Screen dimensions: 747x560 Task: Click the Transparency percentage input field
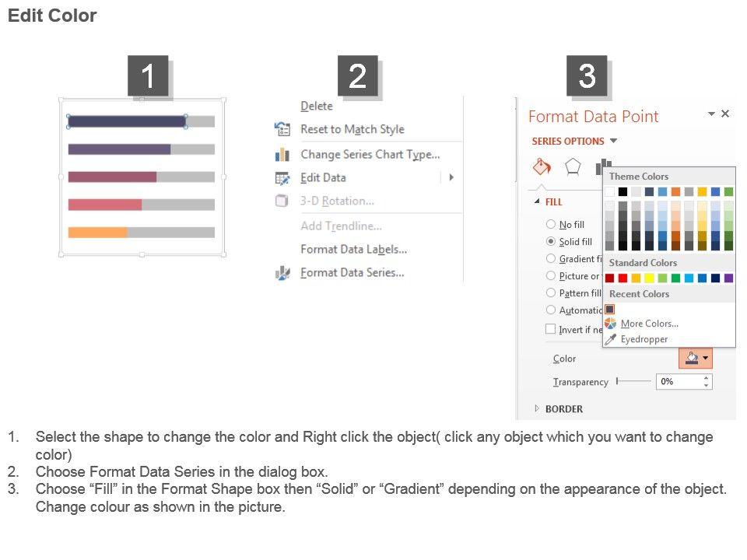pyautogui.click(x=679, y=382)
